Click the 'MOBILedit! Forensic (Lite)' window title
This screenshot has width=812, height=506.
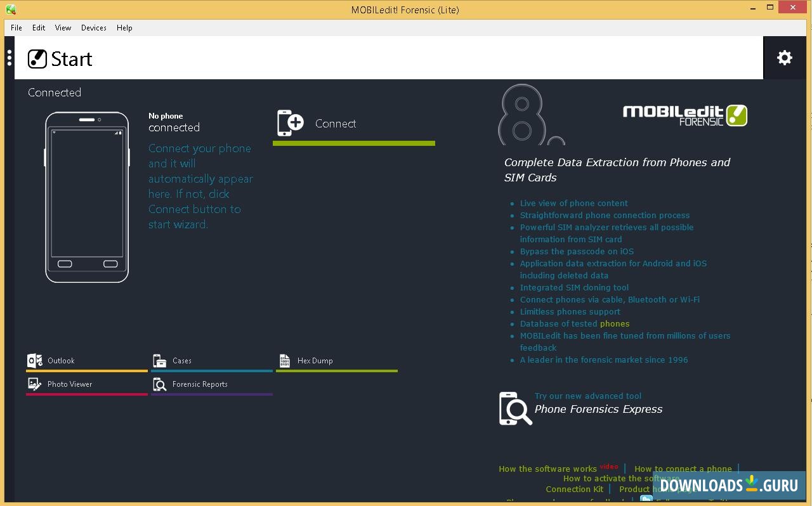pos(405,10)
